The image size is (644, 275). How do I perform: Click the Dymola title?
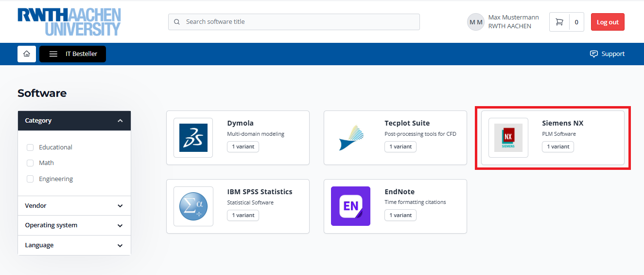click(240, 123)
